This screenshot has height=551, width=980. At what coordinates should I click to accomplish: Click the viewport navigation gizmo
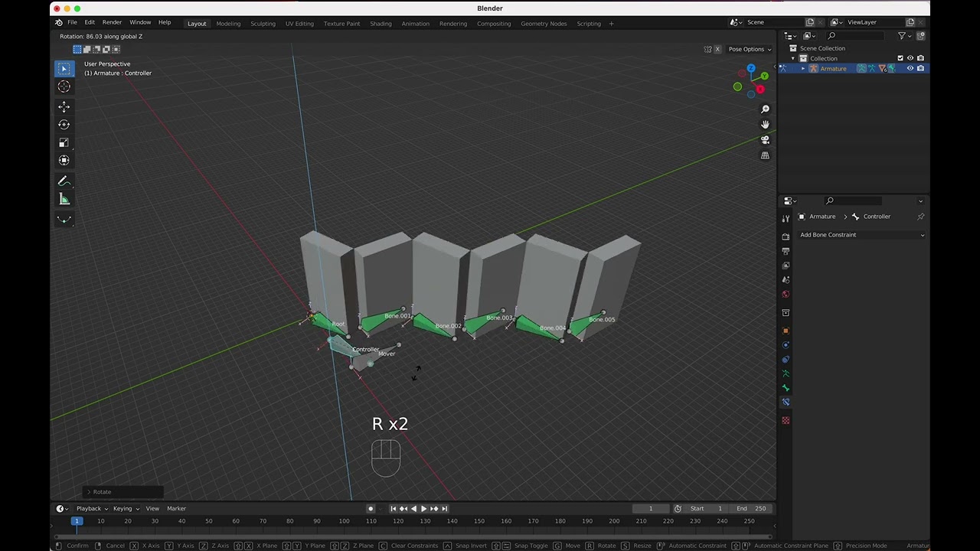point(751,81)
